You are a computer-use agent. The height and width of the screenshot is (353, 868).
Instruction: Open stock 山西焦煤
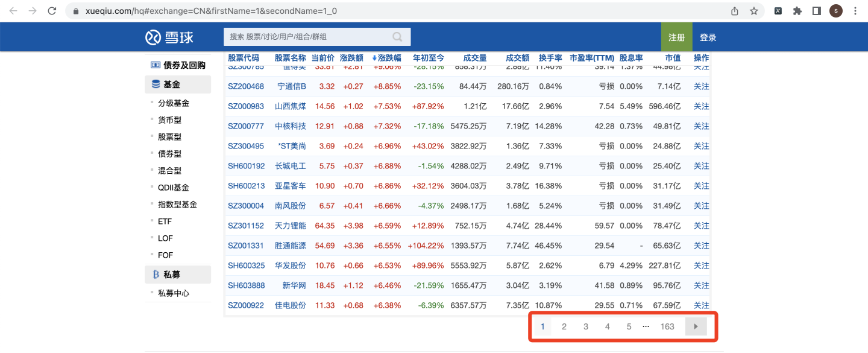(x=291, y=106)
